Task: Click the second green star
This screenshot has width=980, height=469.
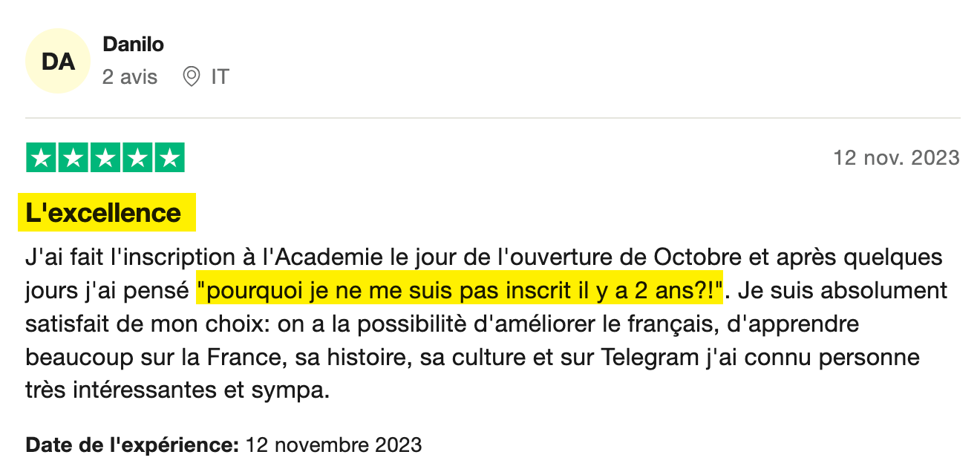Action: pyautogui.click(x=73, y=157)
